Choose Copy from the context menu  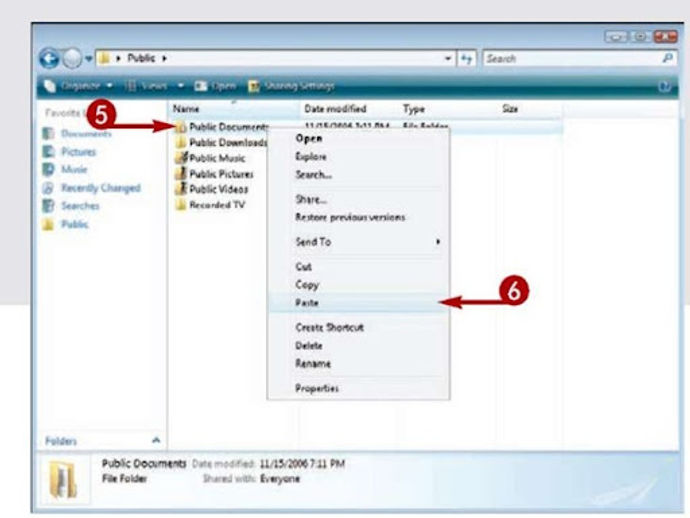tap(358, 285)
